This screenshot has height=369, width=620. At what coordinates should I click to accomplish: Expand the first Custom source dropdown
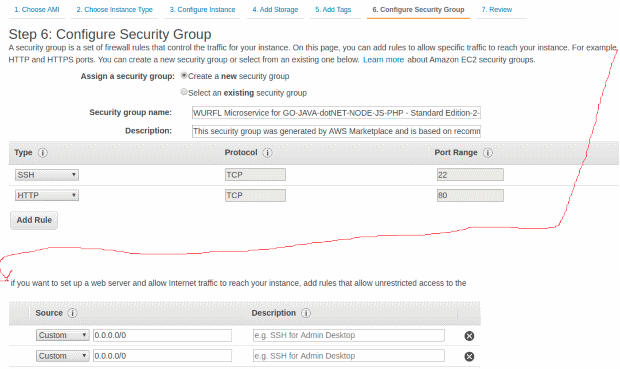62,335
